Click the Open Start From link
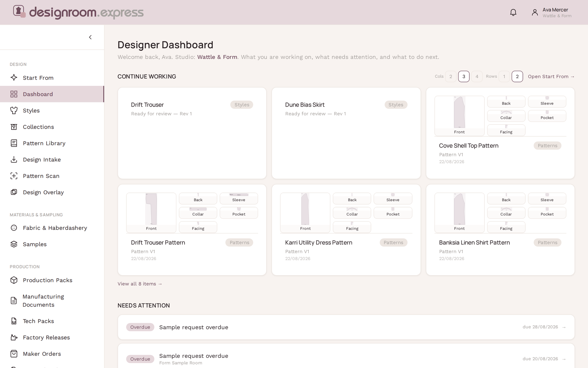 pyautogui.click(x=551, y=76)
